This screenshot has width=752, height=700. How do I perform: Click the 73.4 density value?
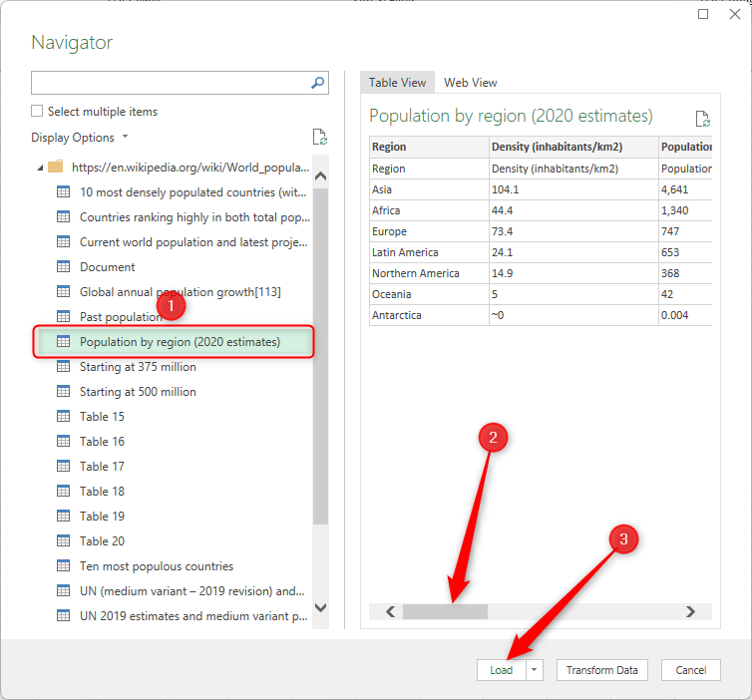pos(573,231)
